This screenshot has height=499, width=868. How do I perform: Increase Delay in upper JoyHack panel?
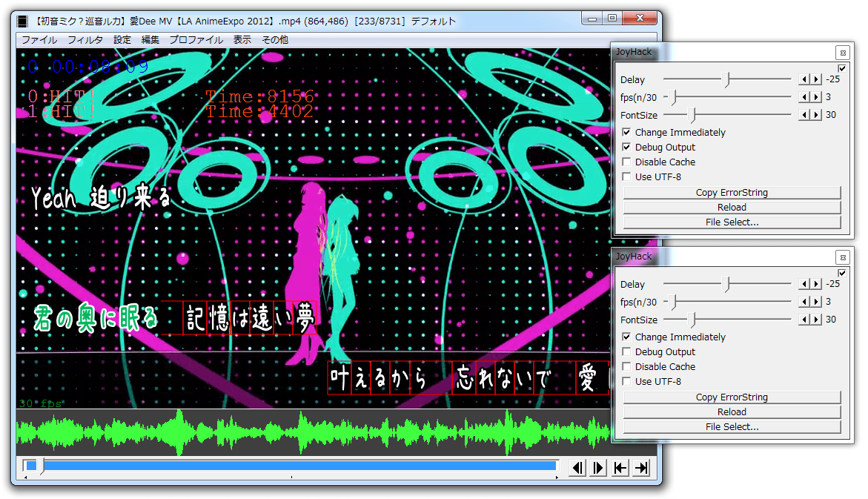(816, 79)
